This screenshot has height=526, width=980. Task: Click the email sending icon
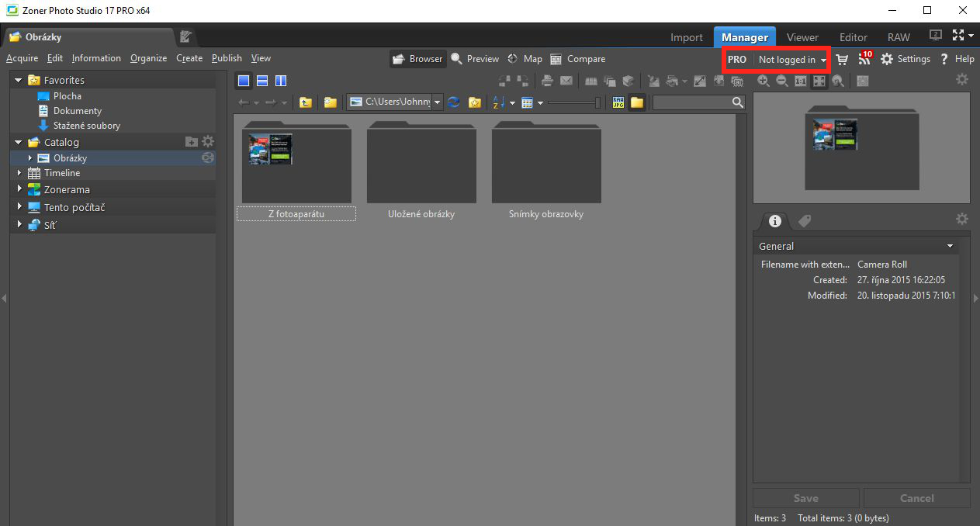[566, 80]
